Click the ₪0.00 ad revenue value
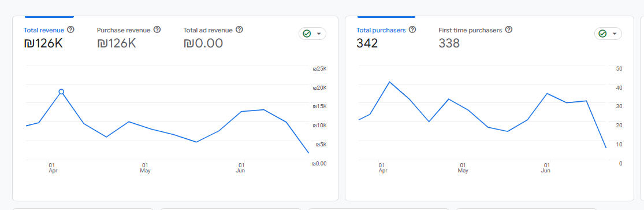 [x=203, y=43]
